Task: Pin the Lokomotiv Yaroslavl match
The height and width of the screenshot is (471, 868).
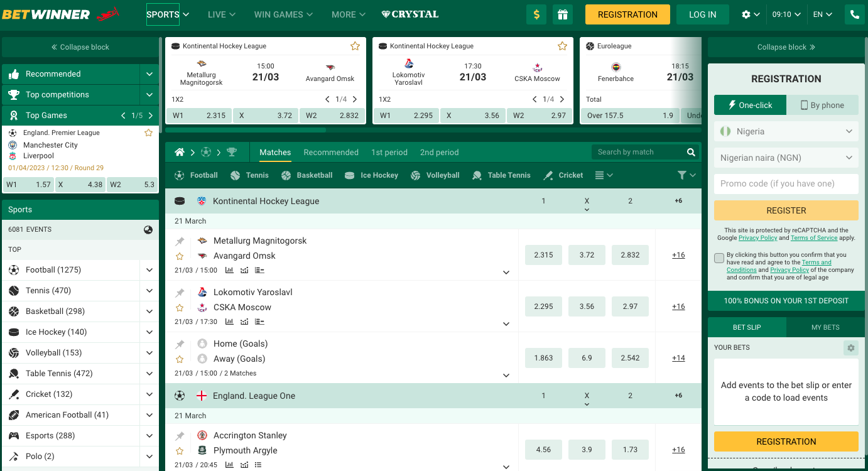Action: coord(180,293)
